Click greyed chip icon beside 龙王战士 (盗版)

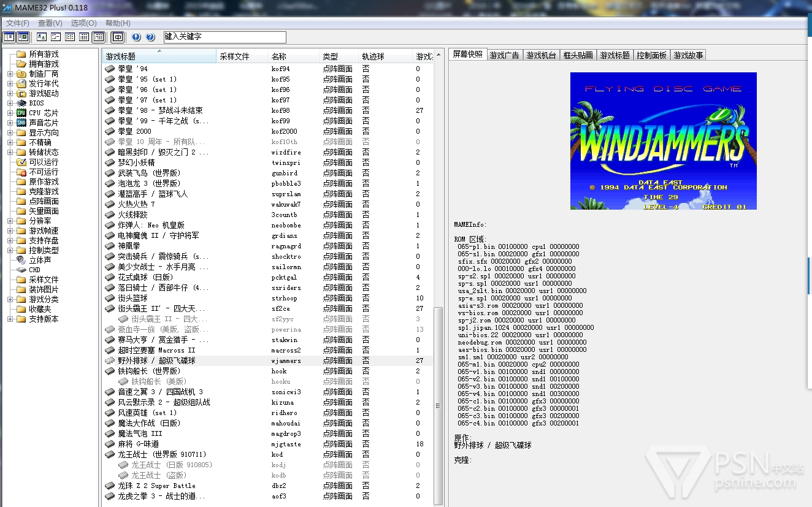[x=123, y=475]
